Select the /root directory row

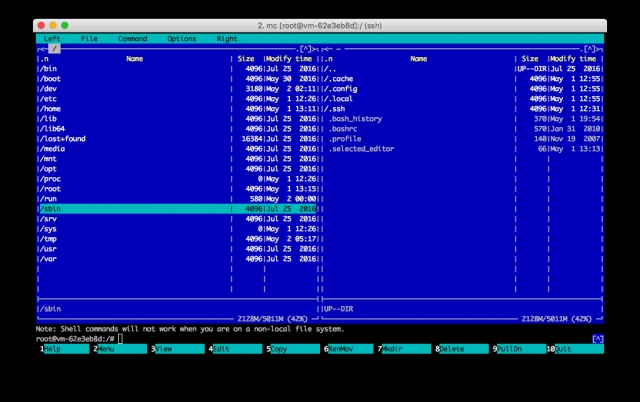(178, 189)
